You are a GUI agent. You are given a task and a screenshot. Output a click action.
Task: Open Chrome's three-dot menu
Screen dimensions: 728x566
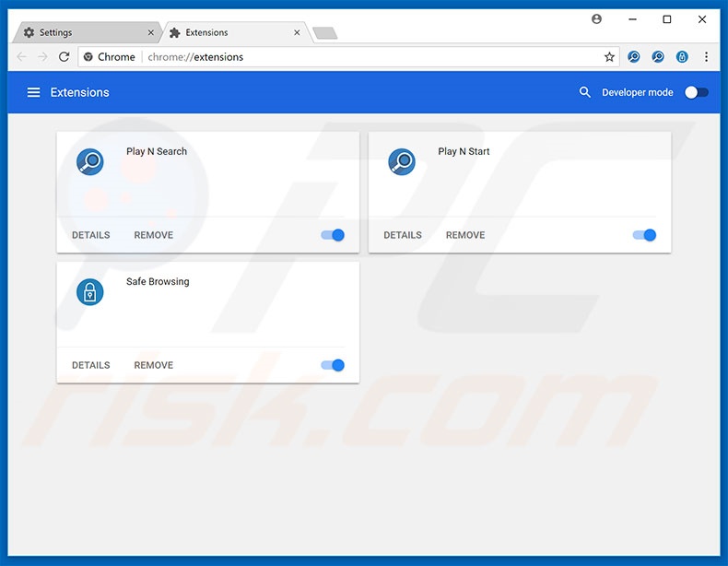coord(706,56)
